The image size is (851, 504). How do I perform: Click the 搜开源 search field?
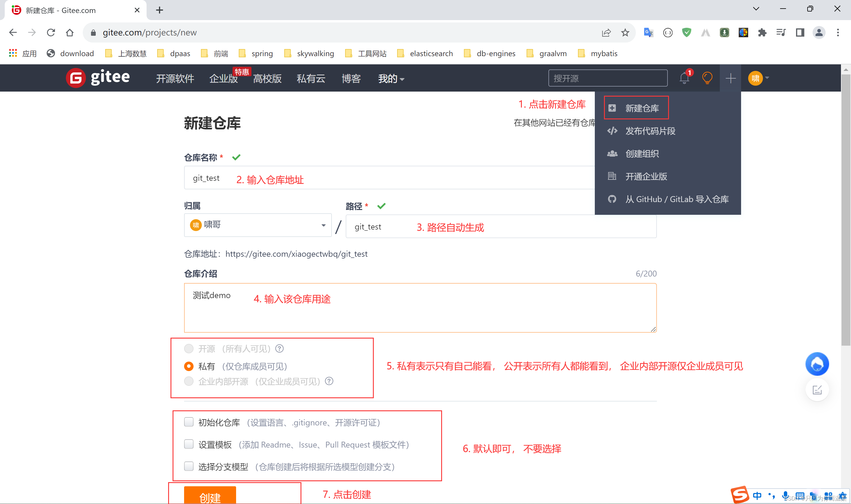point(608,79)
